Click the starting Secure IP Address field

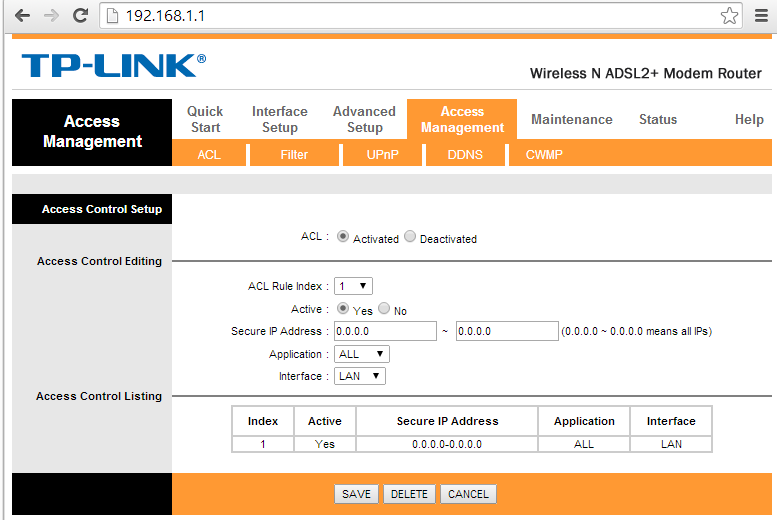385,331
